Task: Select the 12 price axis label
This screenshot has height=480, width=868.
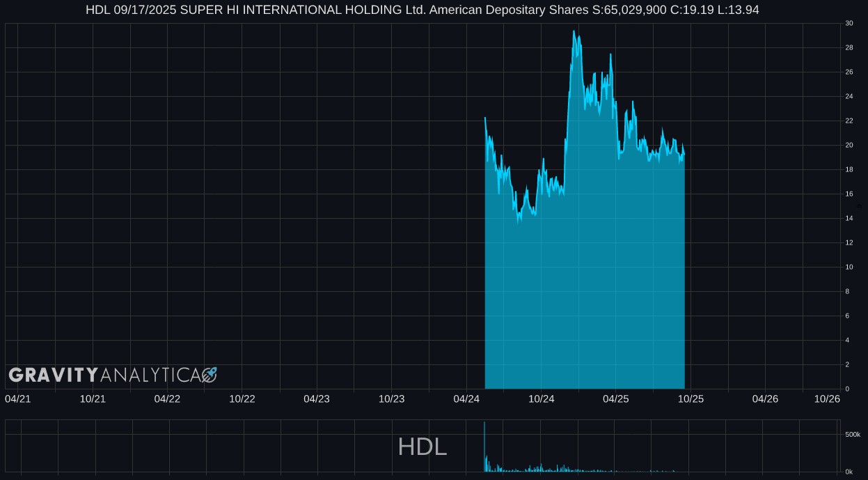Action: click(849, 242)
